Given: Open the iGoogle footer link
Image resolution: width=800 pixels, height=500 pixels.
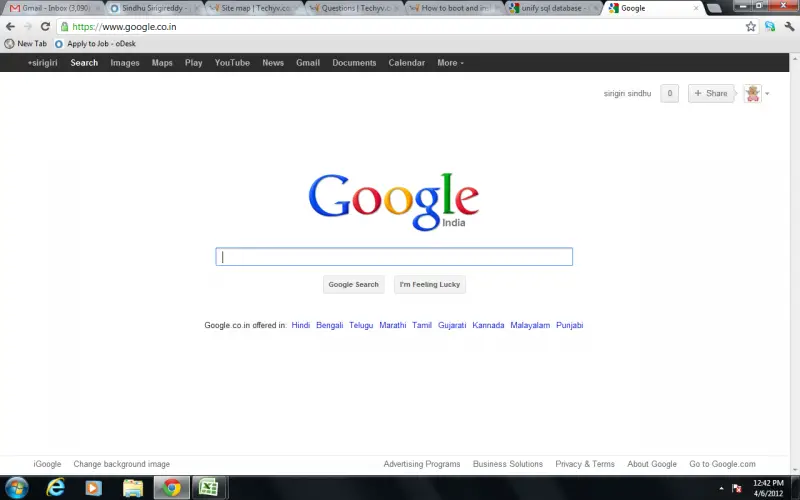Looking at the screenshot, I should click(47, 464).
